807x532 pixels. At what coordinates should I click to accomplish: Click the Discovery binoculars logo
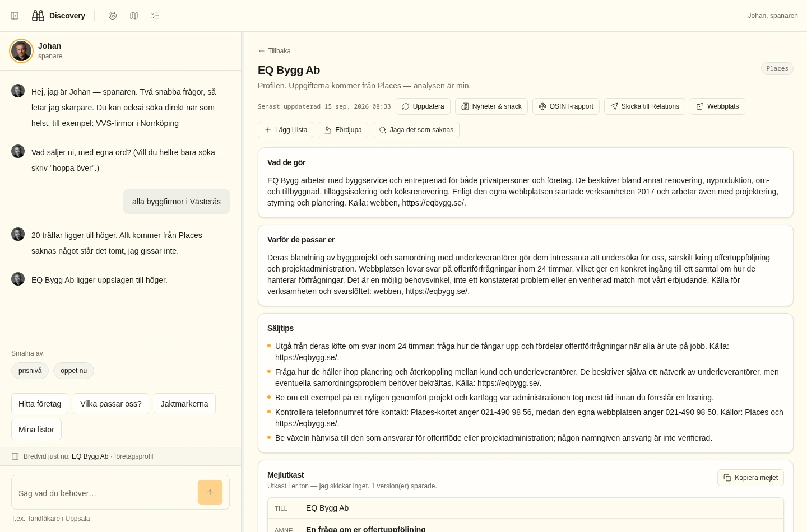pyautogui.click(x=38, y=16)
